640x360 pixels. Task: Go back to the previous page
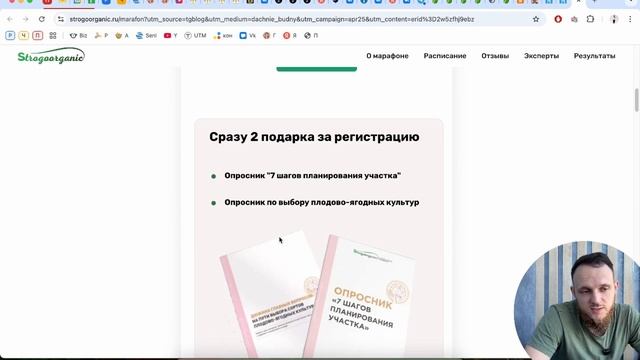coord(10,19)
